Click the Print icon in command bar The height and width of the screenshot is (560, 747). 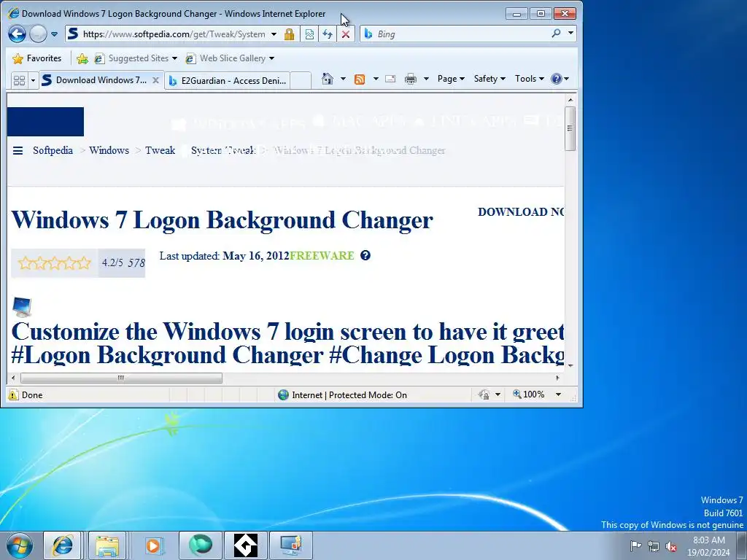[x=410, y=79]
